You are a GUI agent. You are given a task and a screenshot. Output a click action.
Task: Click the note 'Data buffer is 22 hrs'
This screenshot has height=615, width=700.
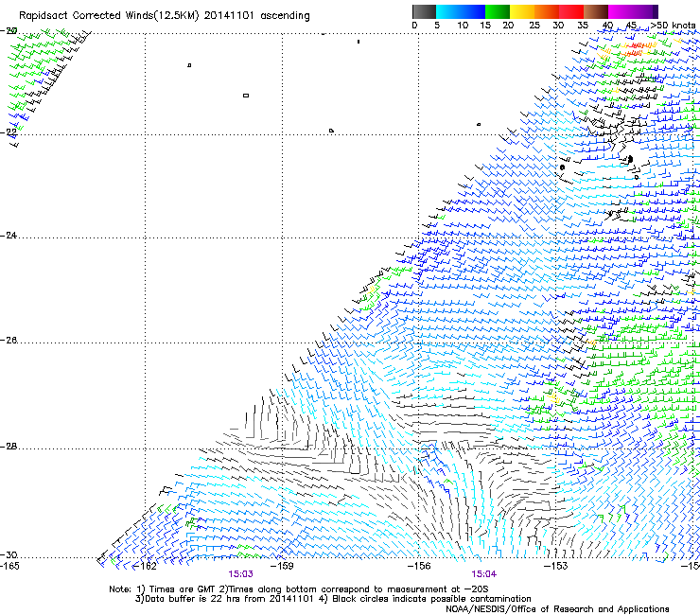[x=193, y=599]
